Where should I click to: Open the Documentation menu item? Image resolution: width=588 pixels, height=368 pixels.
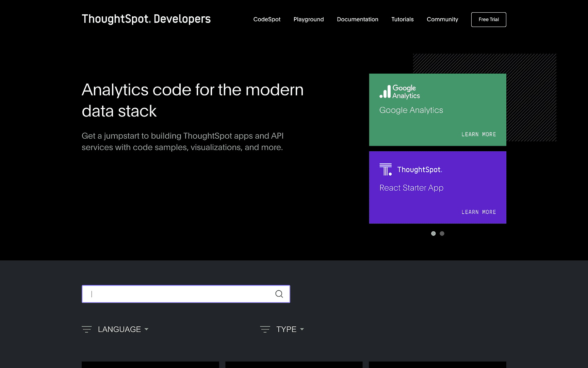tap(357, 19)
